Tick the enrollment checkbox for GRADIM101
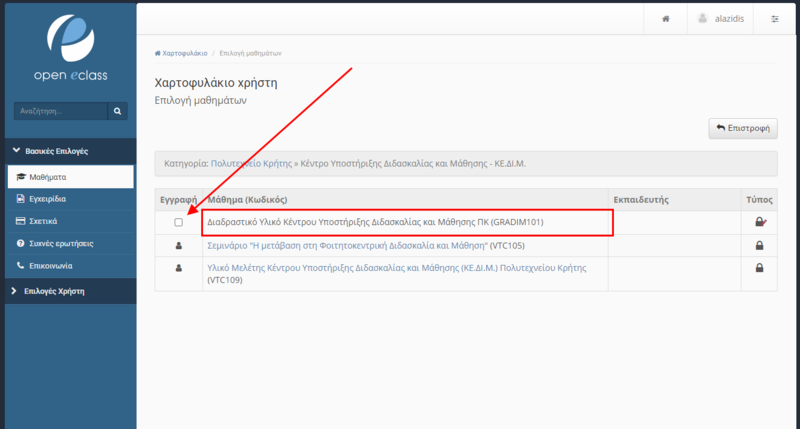 (x=179, y=222)
